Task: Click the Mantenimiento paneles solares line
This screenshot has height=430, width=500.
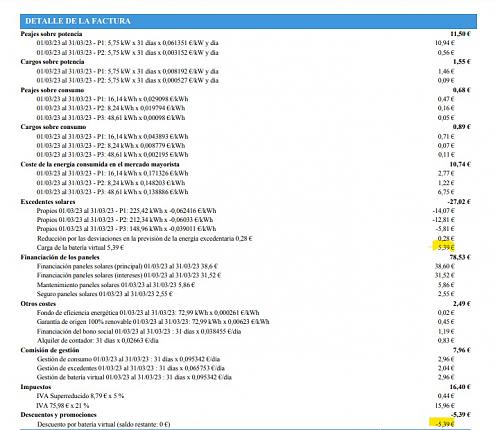Action: [x=116, y=285]
